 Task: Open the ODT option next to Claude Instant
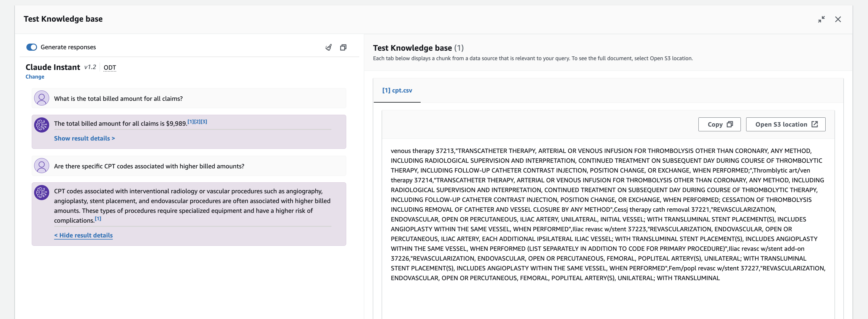[x=109, y=67]
